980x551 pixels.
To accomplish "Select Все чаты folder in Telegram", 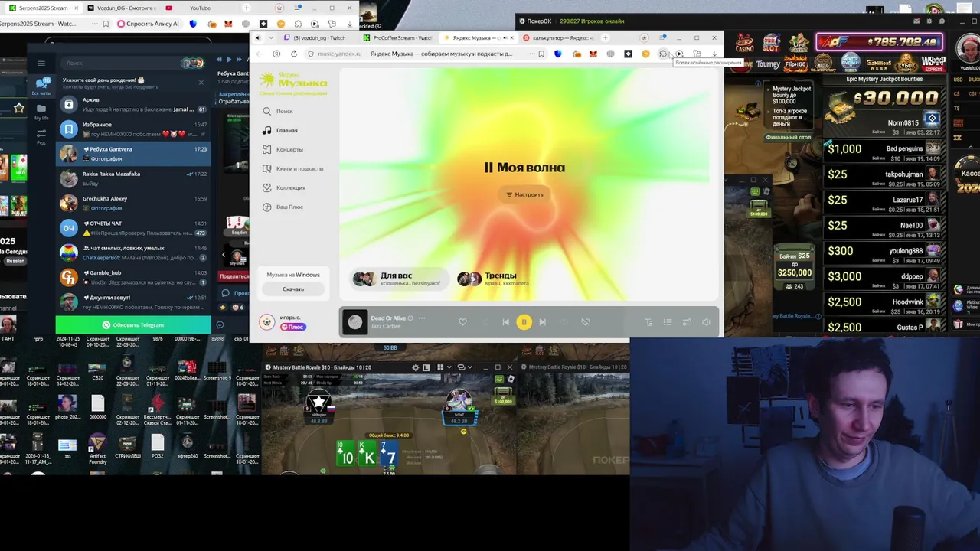I will [41, 86].
